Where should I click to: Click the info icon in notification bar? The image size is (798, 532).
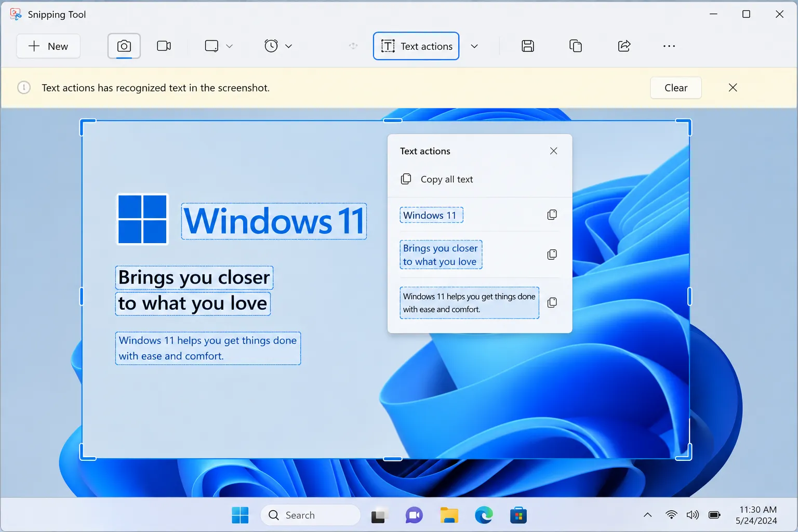[24, 88]
